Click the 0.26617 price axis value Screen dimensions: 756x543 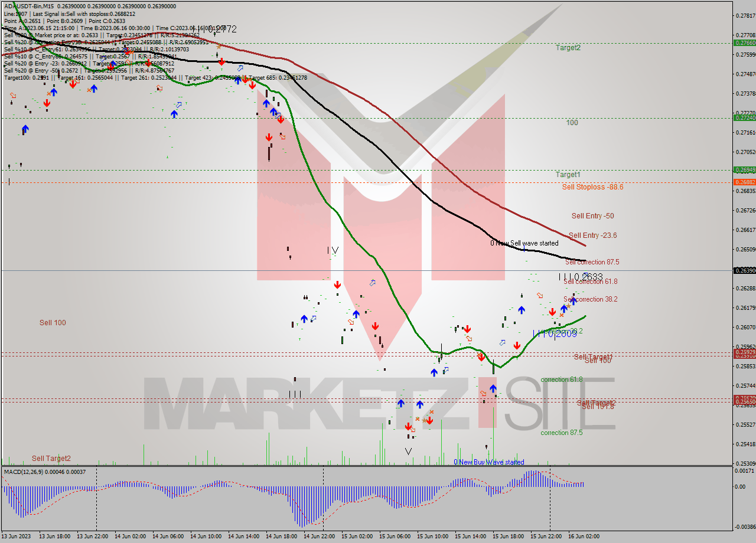click(745, 230)
